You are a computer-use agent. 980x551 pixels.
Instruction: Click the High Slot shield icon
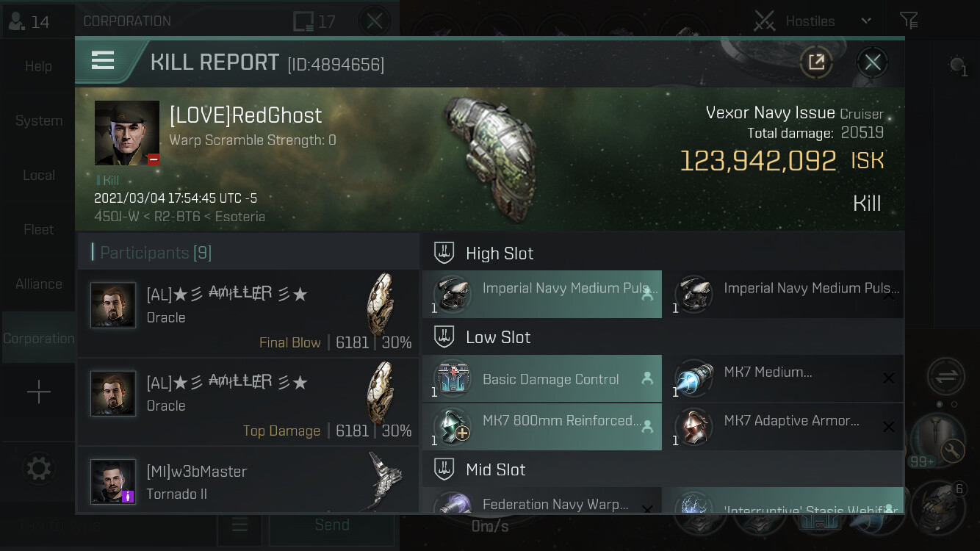coord(444,253)
